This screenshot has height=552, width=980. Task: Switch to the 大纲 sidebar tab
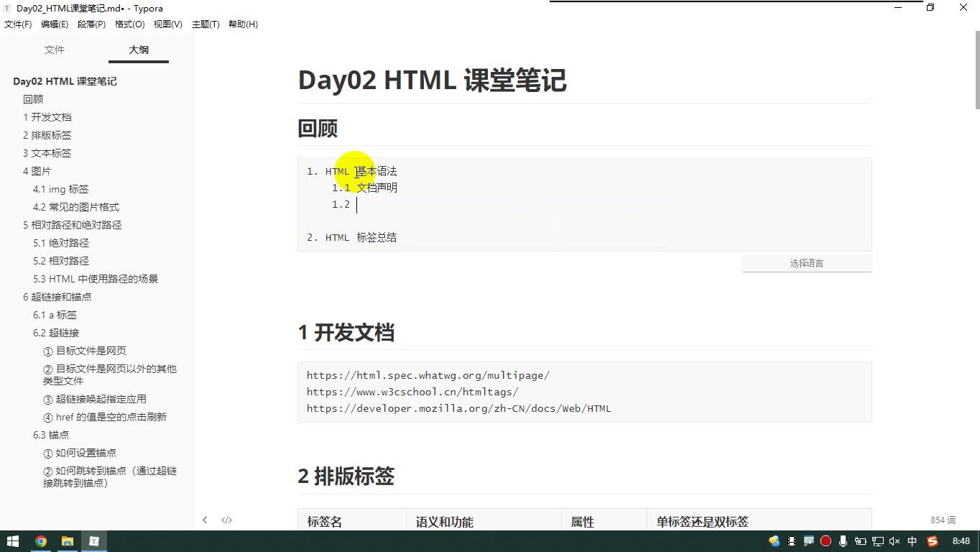[x=139, y=50]
